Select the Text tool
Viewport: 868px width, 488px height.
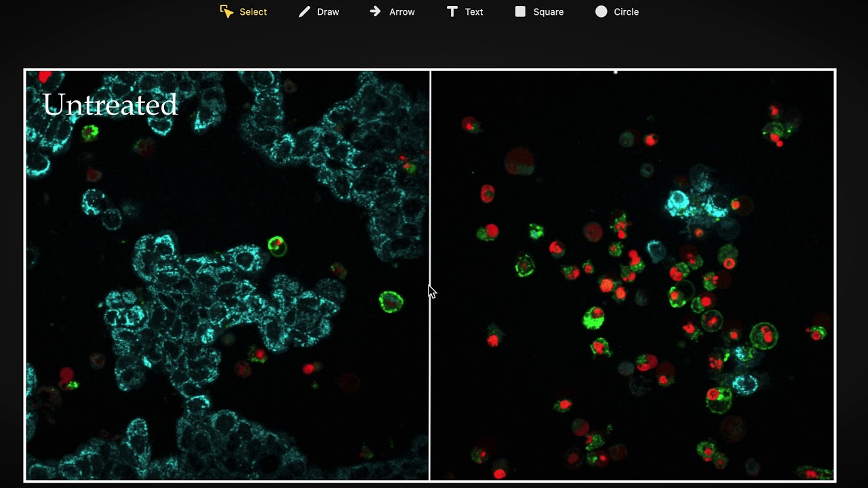pos(465,12)
